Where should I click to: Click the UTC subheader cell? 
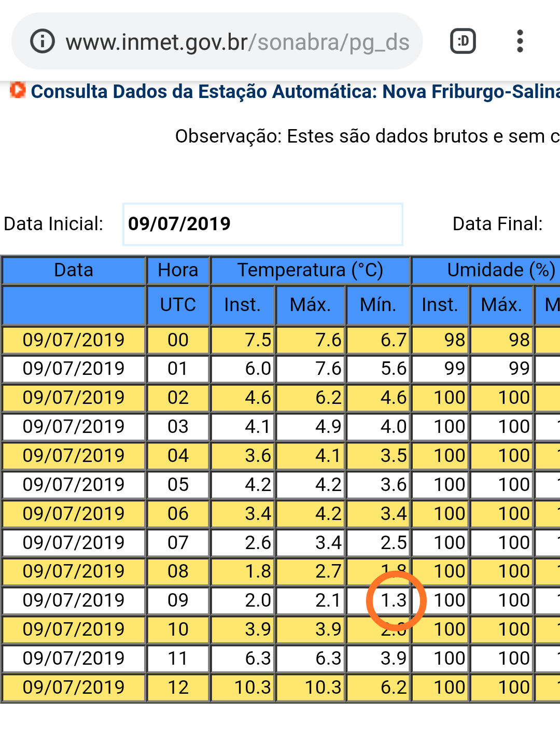tap(178, 305)
